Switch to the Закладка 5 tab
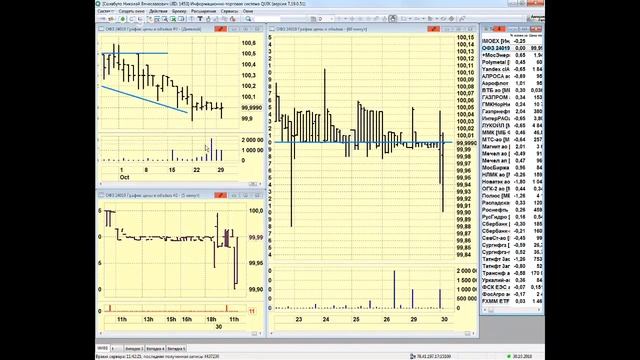The image size is (640, 360). tap(176, 349)
